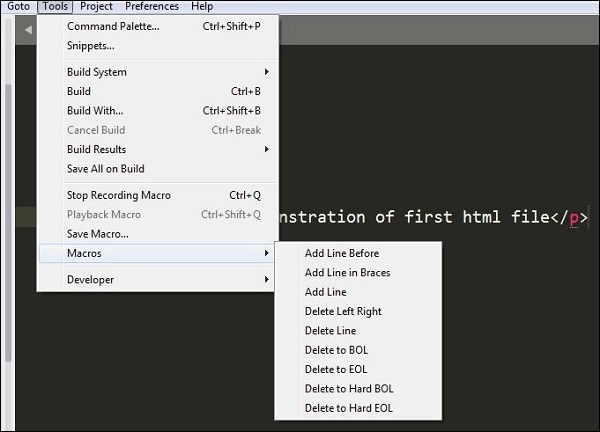Select Delete to Hard EOL macro
The width and height of the screenshot is (600, 432).
[348, 408]
